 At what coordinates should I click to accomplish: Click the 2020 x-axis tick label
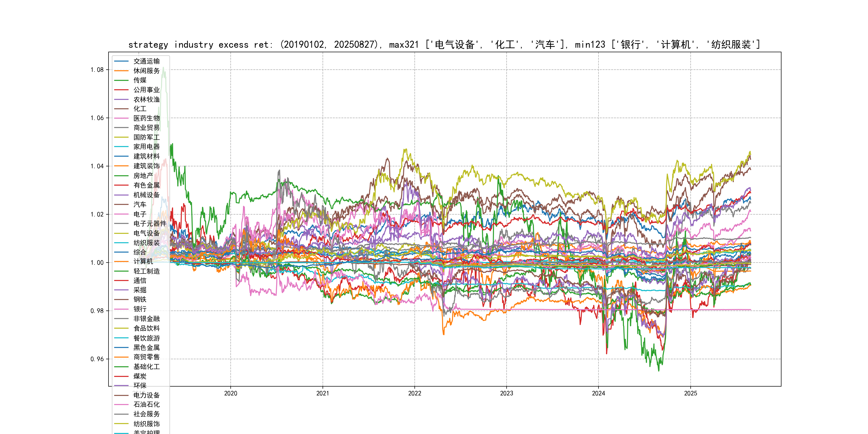coord(230,393)
